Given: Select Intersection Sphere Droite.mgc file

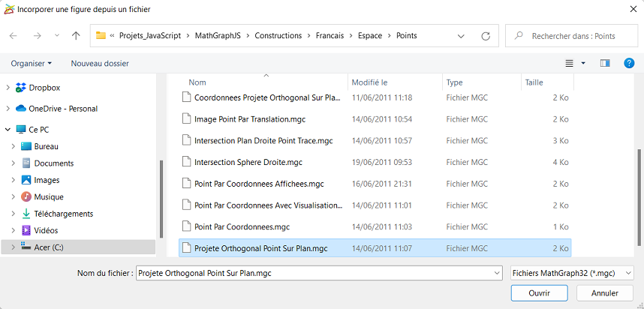Looking at the screenshot, I should point(248,162).
